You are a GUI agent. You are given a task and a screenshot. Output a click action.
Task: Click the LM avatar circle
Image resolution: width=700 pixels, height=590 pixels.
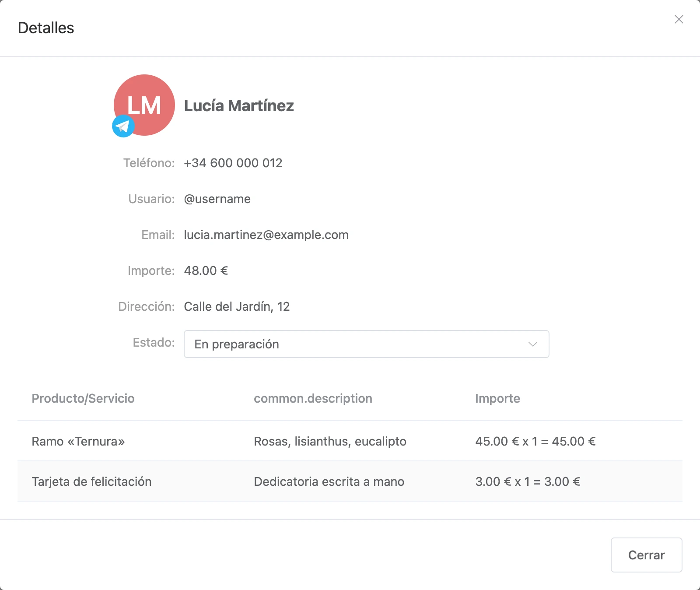tap(144, 105)
